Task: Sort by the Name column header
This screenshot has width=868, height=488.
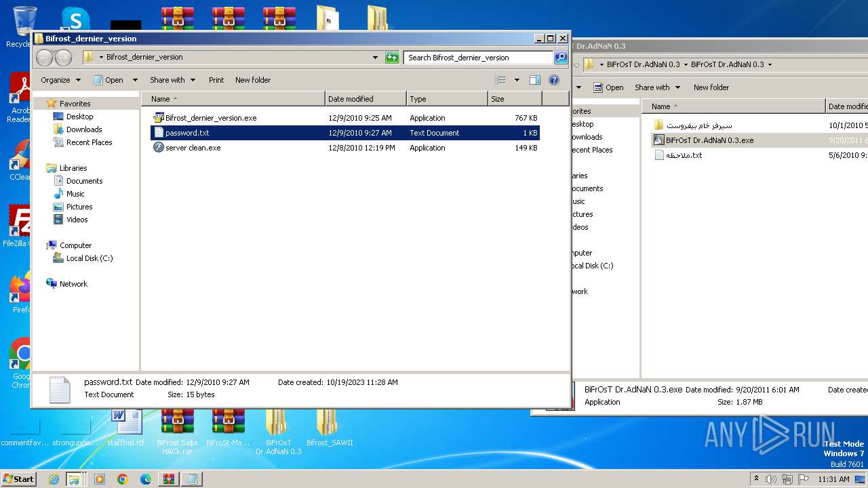Action: [x=233, y=99]
